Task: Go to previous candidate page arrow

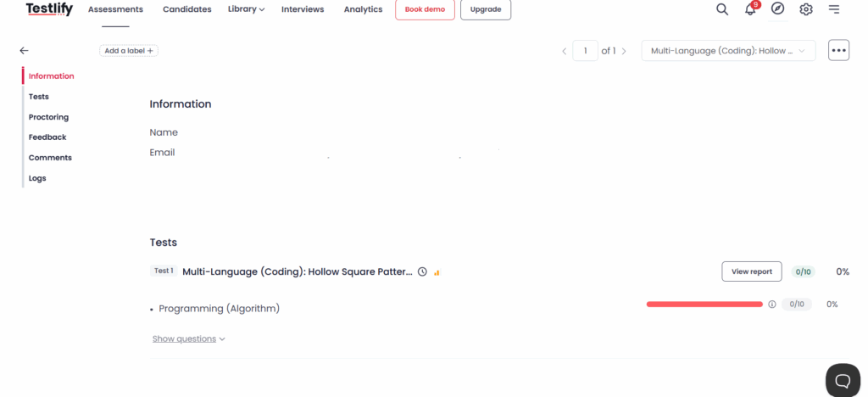Action: [x=564, y=51]
